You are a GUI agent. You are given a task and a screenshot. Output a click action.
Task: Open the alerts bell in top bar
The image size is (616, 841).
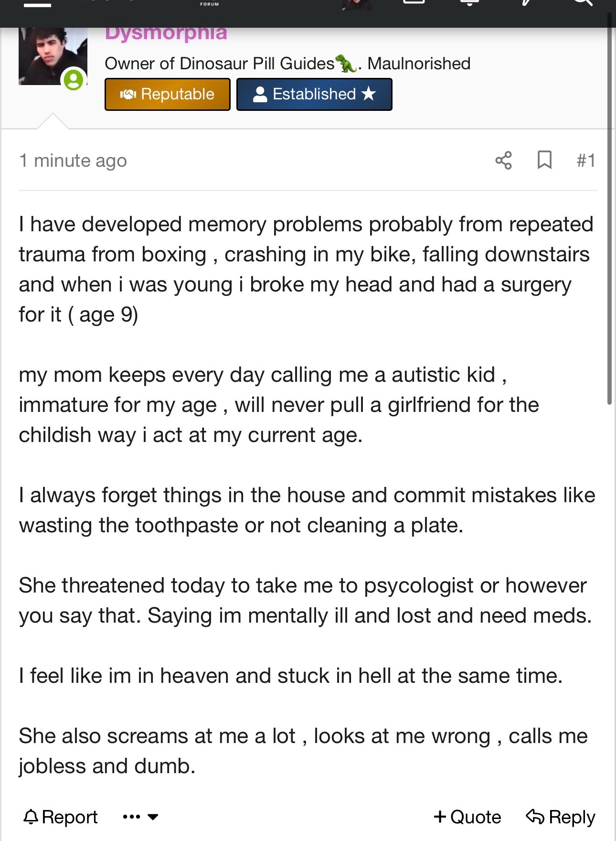469,3
